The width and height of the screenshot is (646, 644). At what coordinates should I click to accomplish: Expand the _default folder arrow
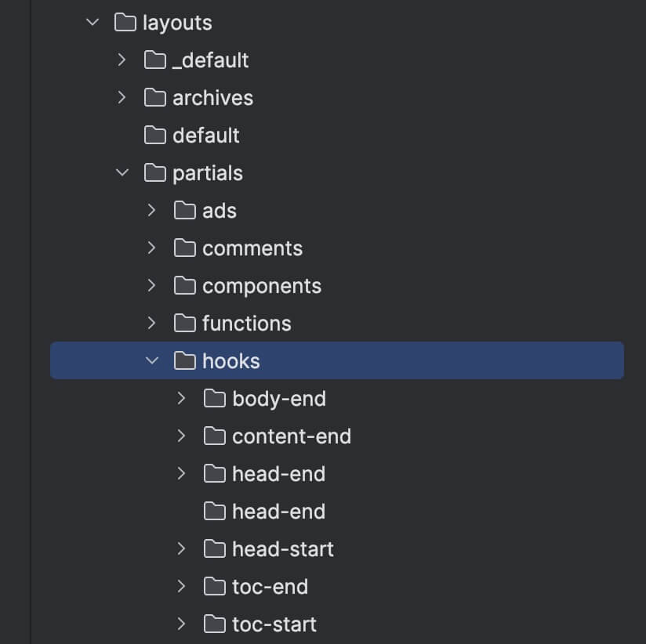point(122,60)
